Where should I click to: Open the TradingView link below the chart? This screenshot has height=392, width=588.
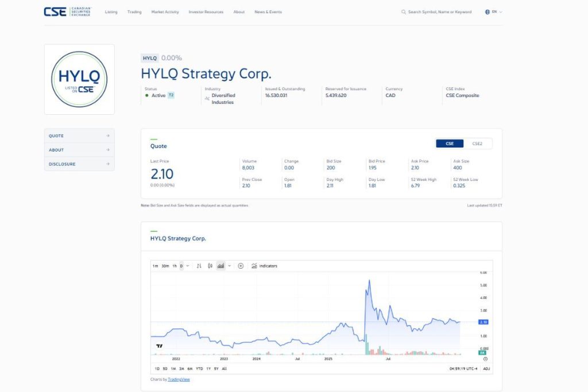179,379
